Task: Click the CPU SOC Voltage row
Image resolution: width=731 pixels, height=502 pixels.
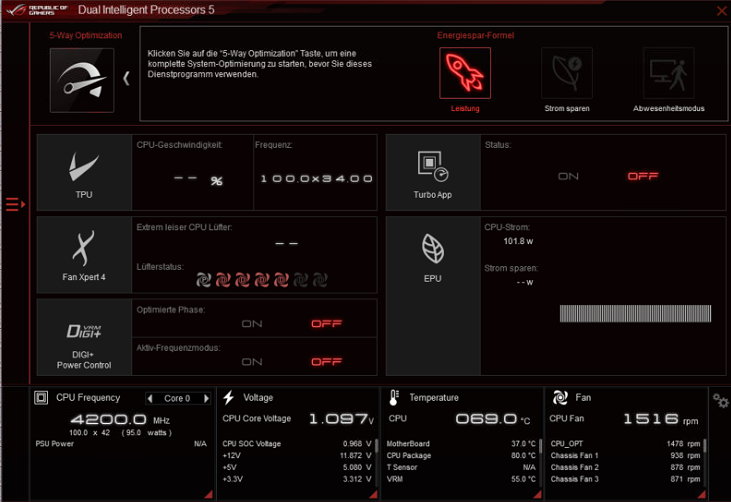Action: tap(297, 444)
